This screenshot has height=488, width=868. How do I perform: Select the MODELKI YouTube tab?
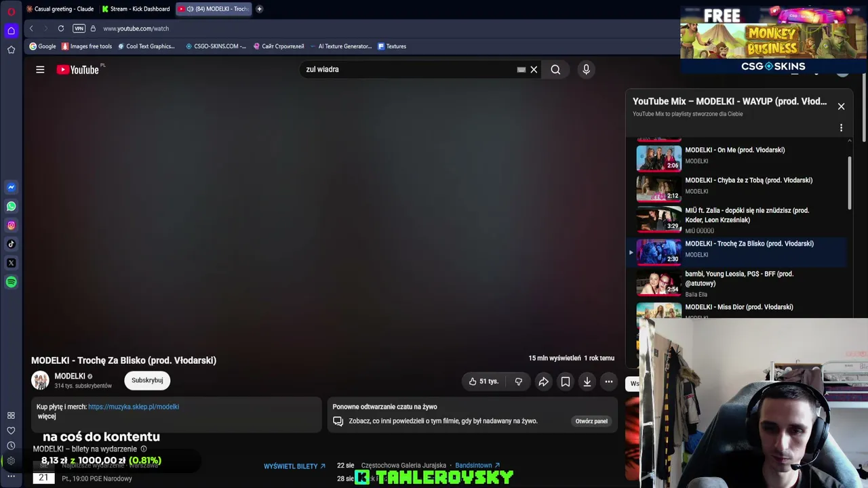(214, 9)
